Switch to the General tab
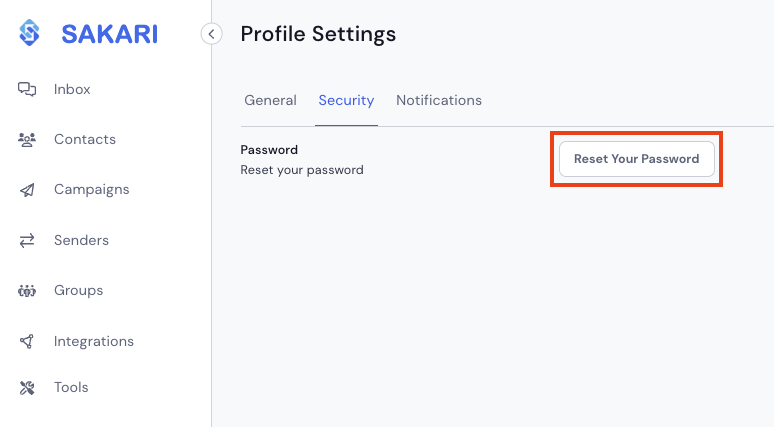This screenshot has height=427, width=774. [271, 100]
